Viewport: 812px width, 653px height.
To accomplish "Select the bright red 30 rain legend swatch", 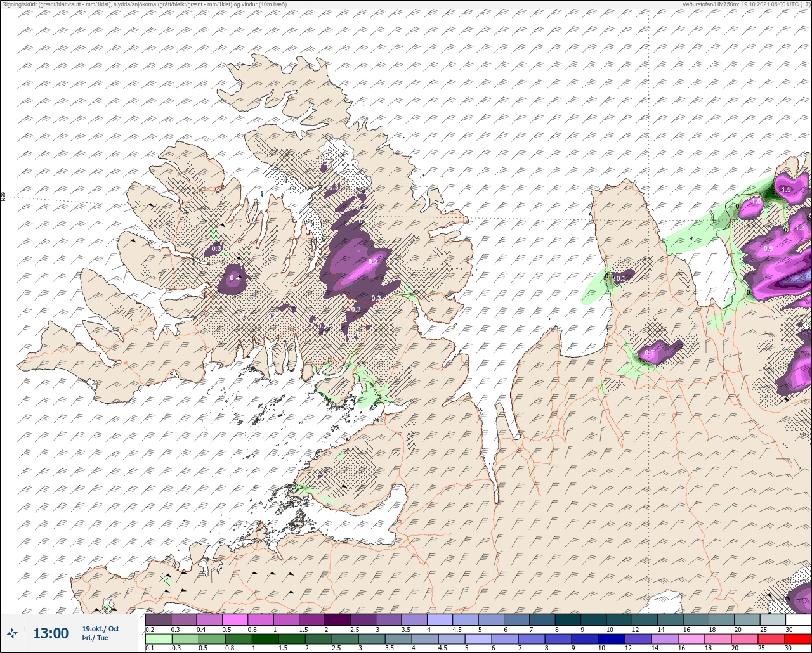I will coord(799,639).
